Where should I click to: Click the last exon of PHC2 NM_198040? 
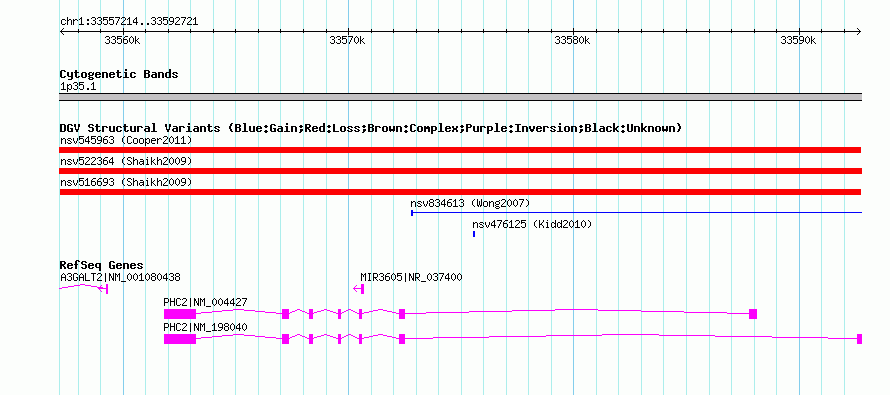tap(859, 339)
